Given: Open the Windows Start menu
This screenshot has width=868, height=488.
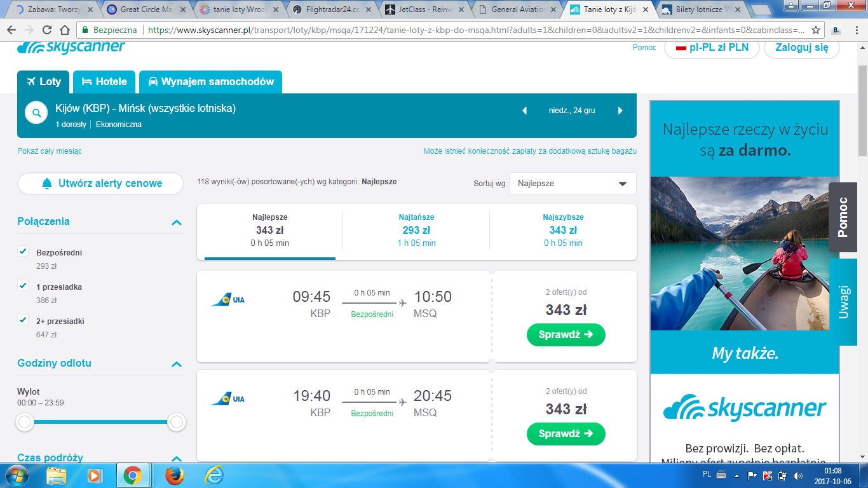Looking at the screenshot, I should 17,475.
